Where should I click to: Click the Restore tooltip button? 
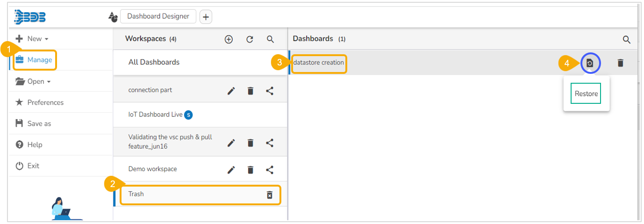point(586,94)
